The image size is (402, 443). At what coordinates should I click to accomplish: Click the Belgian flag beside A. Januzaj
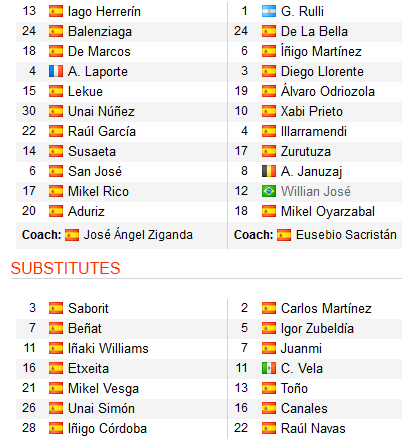point(269,171)
